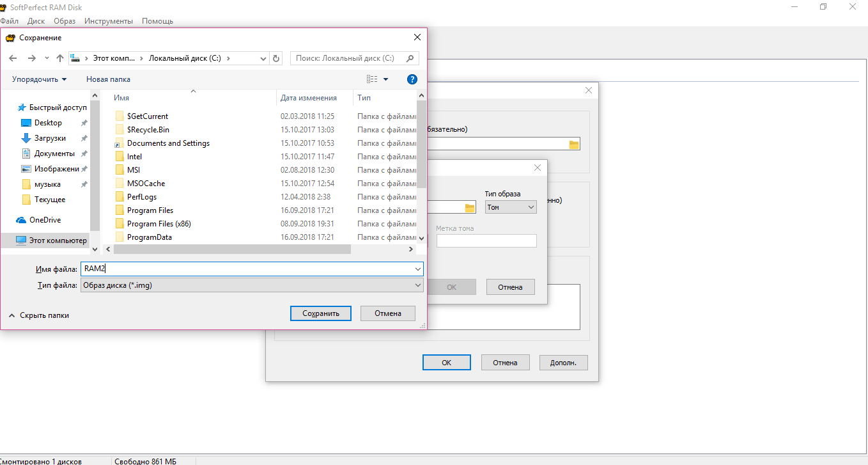Click the Имя файла input field
Screen dimensions: 868x465
pyautogui.click(x=247, y=269)
